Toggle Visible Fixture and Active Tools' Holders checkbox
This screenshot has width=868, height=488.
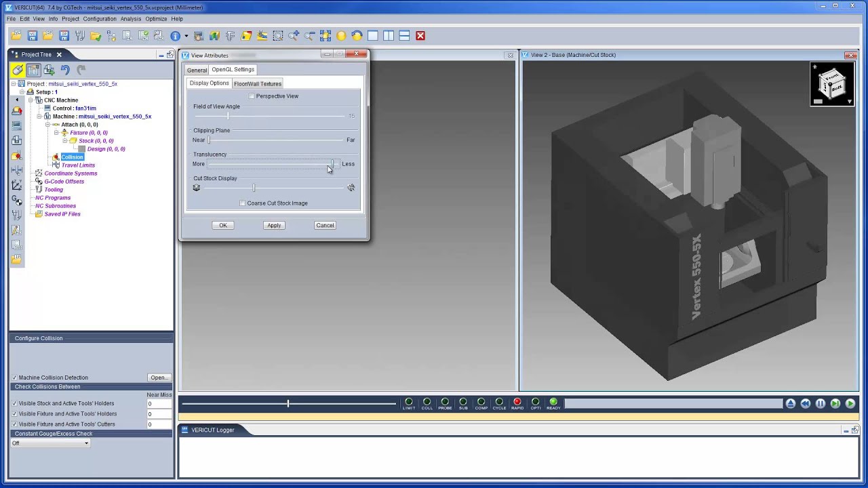[x=14, y=413]
